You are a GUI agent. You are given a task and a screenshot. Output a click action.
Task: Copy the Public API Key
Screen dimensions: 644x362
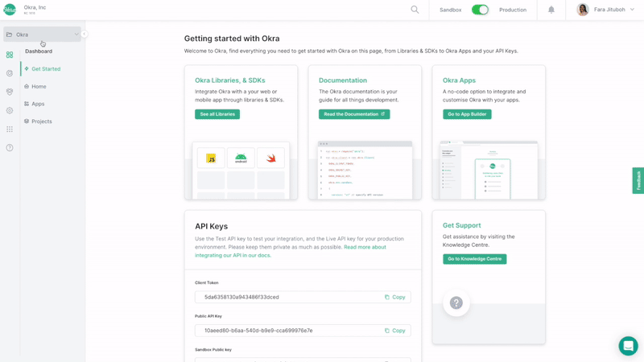pyautogui.click(x=394, y=331)
